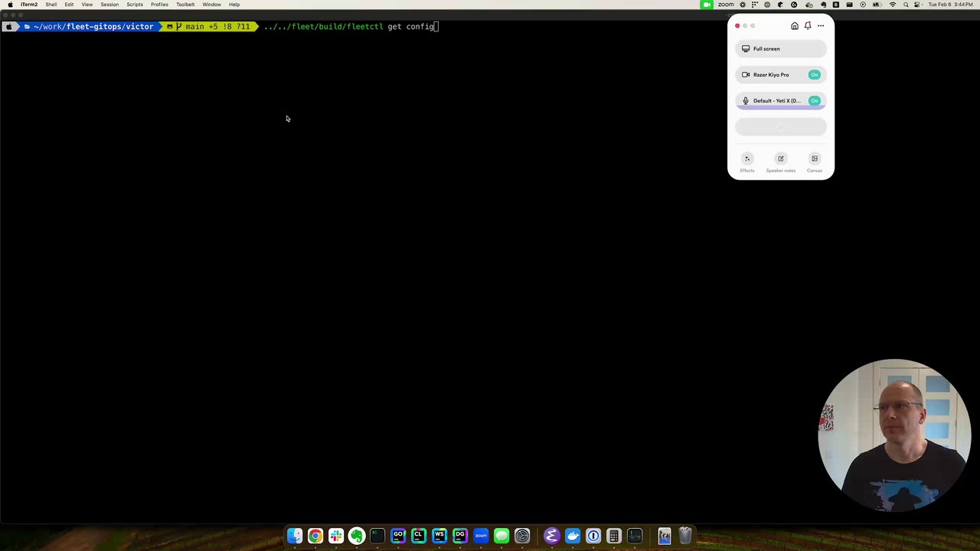Click the Wi-Fi icon in menu bar

coord(893,5)
